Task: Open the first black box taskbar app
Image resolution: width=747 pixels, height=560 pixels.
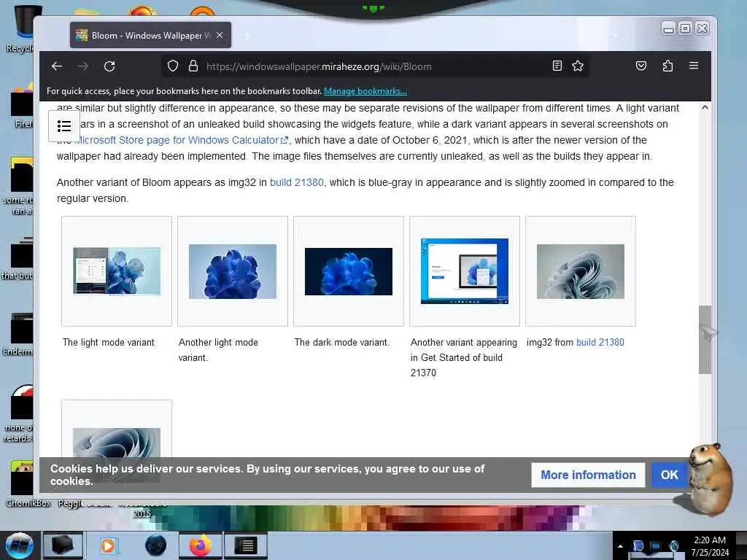Action: [x=63, y=545]
